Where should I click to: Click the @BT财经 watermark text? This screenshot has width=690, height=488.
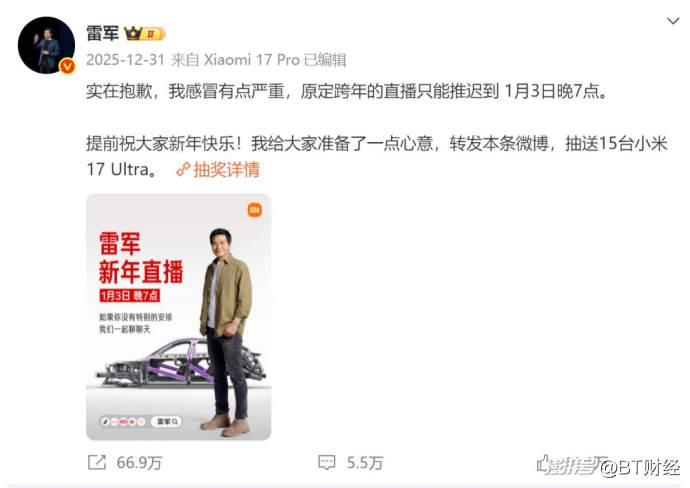[640, 468]
